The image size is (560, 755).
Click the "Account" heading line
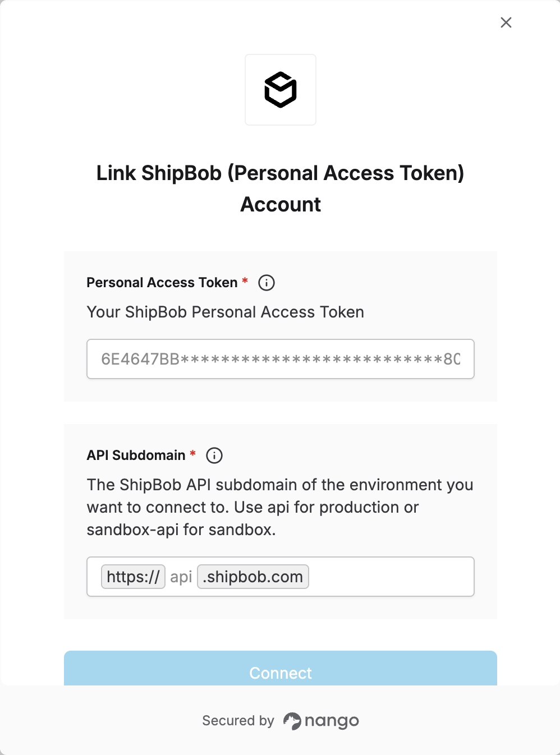281,204
